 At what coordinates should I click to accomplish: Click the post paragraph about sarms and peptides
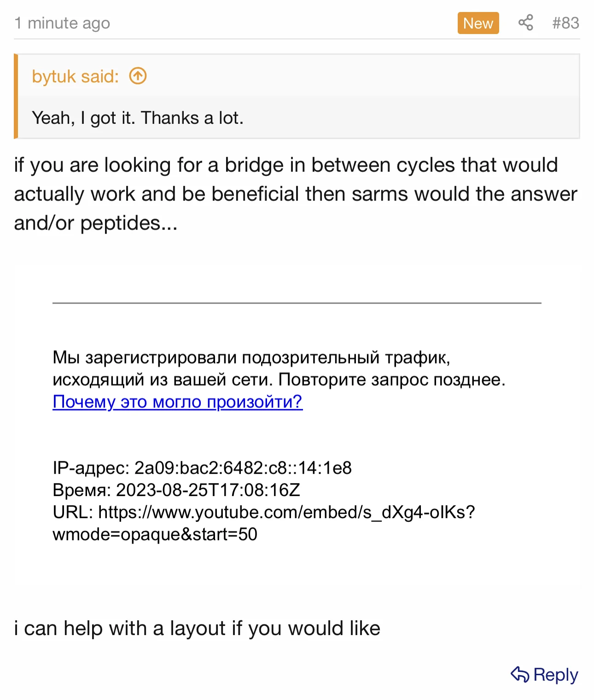coord(295,194)
